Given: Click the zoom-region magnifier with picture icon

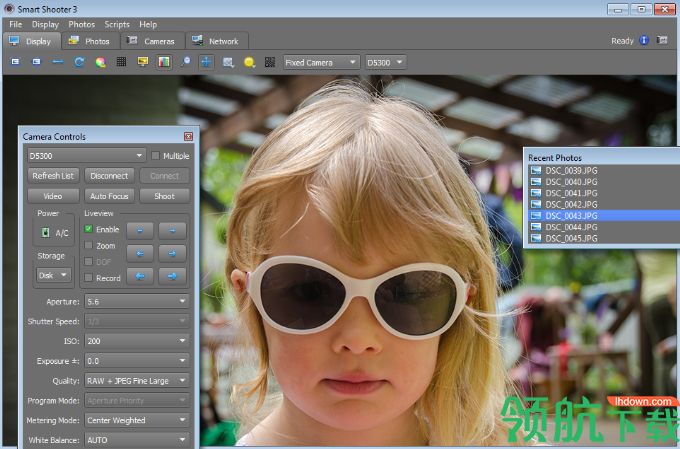Looking at the screenshot, I should tap(228, 62).
